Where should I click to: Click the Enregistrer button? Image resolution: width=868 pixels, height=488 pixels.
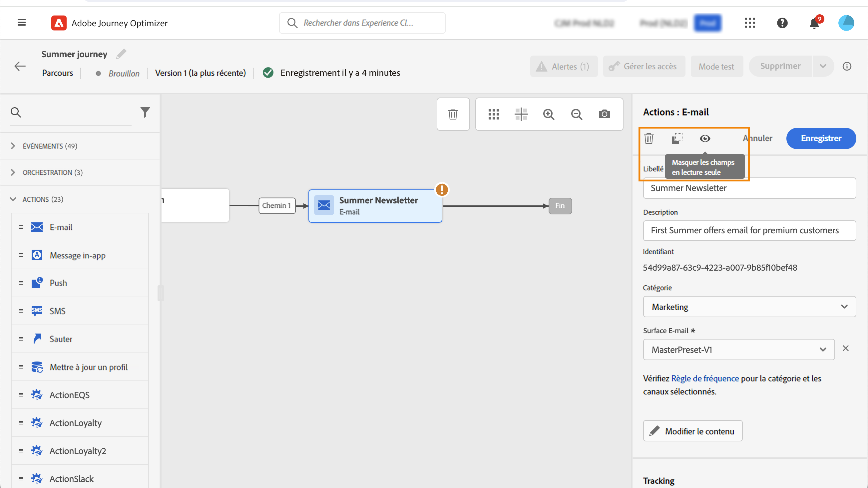pyautogui.click(x=821, y=138)
